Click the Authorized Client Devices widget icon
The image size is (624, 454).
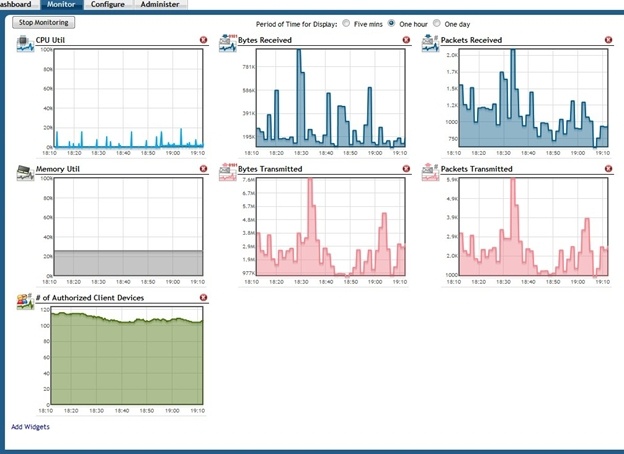tap(25, 301)
